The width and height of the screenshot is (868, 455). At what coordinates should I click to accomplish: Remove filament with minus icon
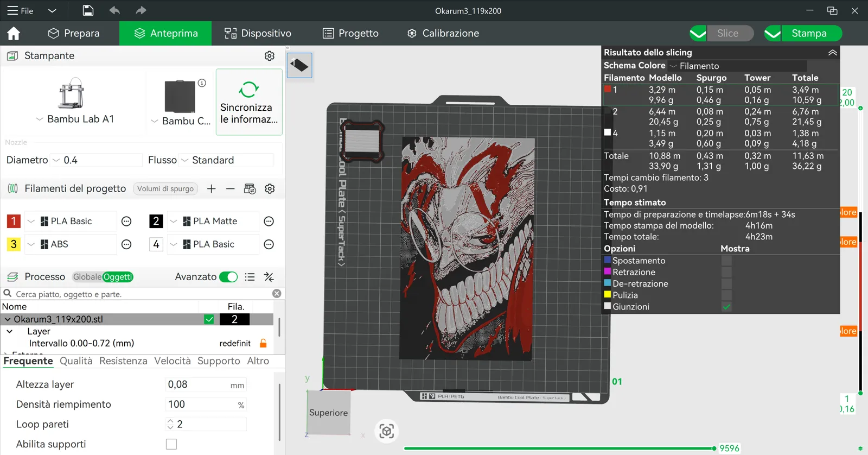point(231,188)
